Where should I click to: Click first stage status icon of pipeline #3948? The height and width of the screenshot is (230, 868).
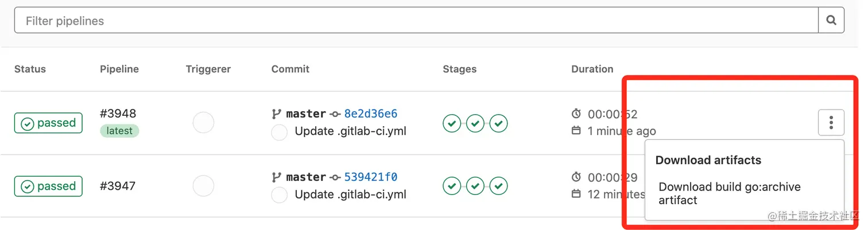[x=452, y=123]
